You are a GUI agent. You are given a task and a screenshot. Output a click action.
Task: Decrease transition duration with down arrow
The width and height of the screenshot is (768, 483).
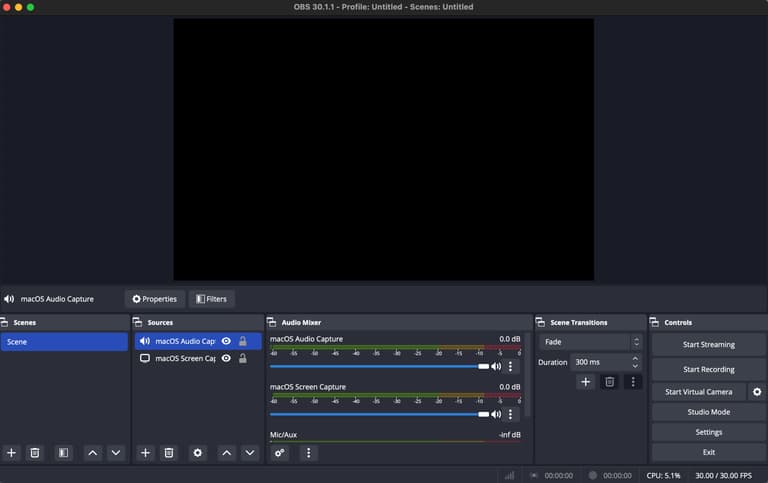pyautogui.click(x=635, y=366)
